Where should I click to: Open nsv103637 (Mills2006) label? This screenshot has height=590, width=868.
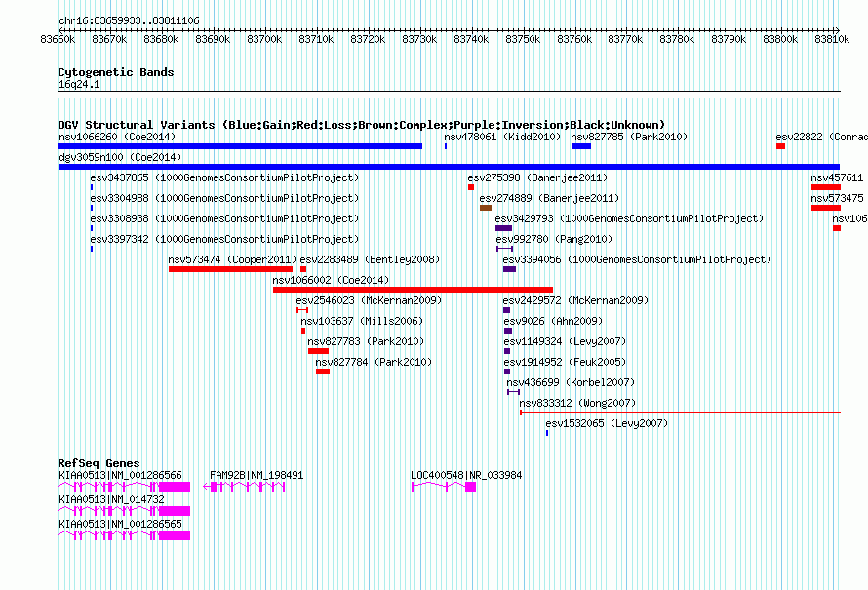click(x=362, y=321)
